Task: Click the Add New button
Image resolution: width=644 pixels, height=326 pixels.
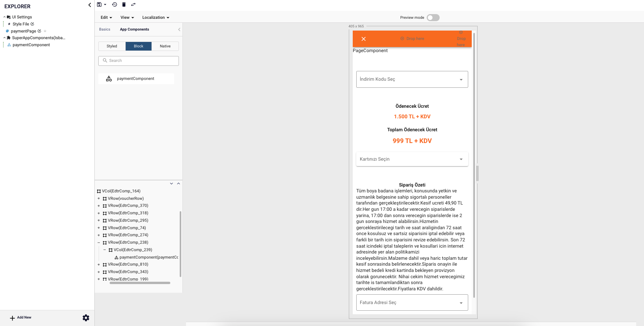Action: click(x=21, y=318)
